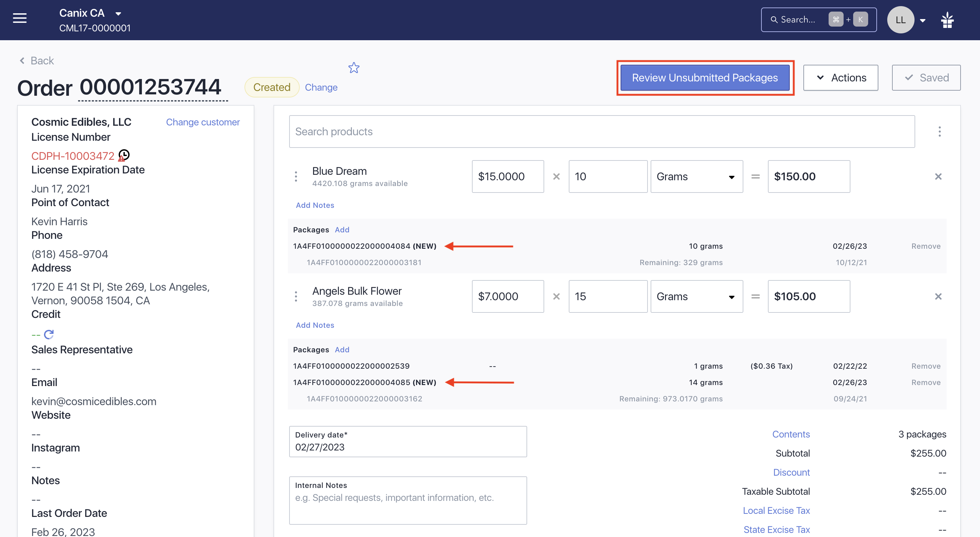Screen dimensions: 980x537
Task: Add a package to Blue Dream
Action: [x=342, y=230]
